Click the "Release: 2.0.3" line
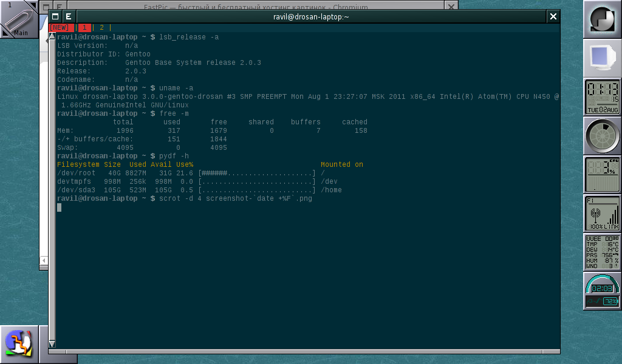The height and width of the screenshot is (364, 622). tap(101, 72)
